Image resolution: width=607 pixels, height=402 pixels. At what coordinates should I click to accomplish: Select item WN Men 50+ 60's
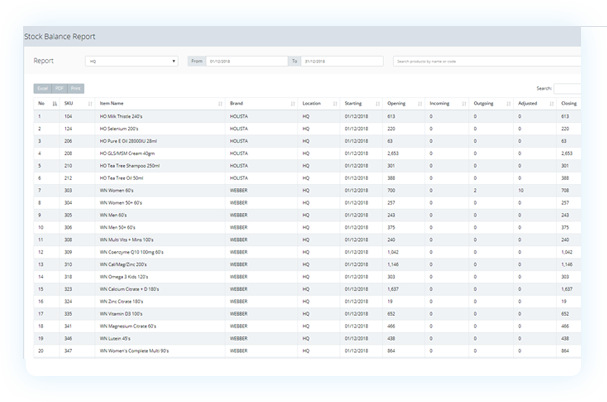(x=117, y=227)
